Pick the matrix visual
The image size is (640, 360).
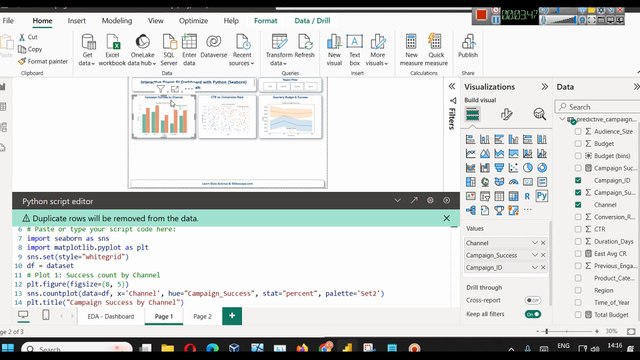click(513, 196)
